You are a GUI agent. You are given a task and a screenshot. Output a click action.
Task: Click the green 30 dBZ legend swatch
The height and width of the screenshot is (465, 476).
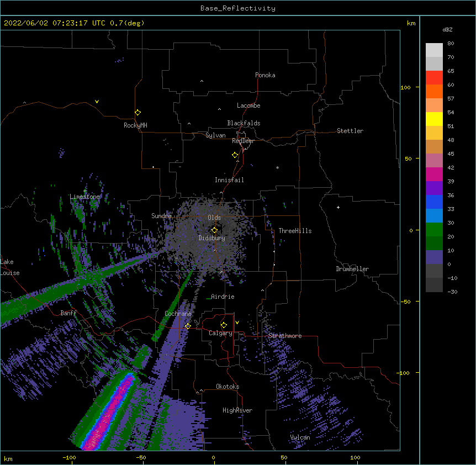[434, 230]
